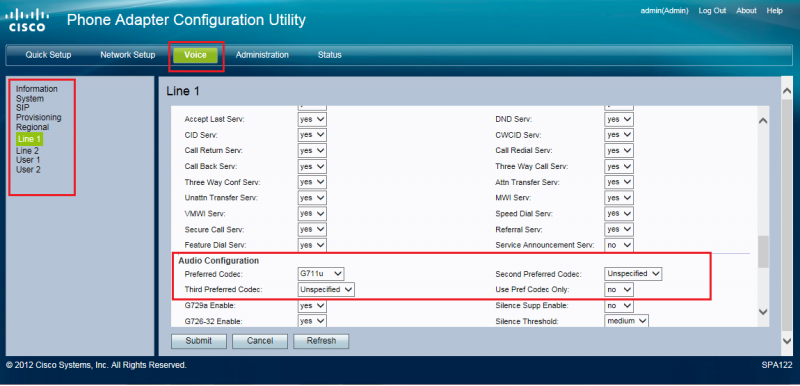Image resolution: width=800 pixels, height=386 pixels.
Task: Click the inner settings scrollbar down arrow
Action: click(x=763, y=312)
